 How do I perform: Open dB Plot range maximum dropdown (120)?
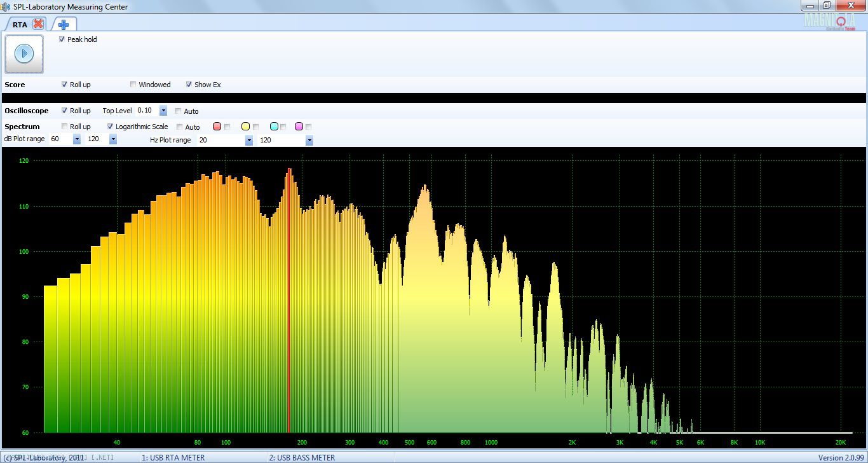click(x=113, y=139)
